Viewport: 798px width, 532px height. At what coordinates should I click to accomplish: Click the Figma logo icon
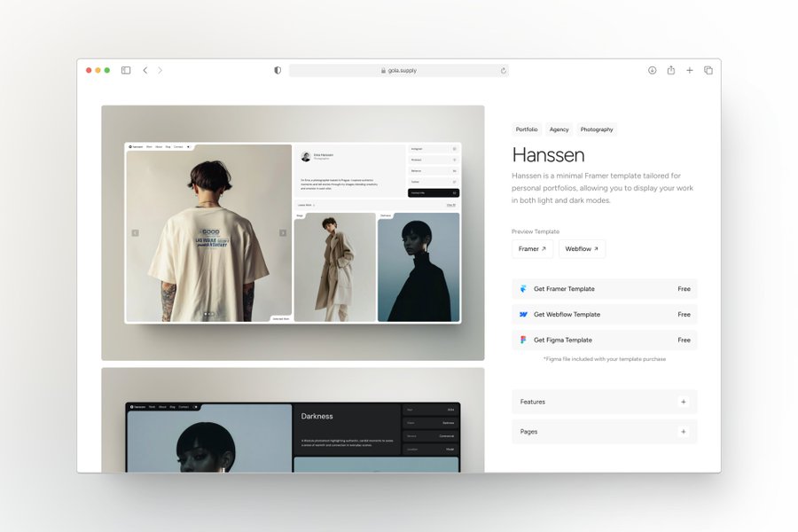pos(523,340)
